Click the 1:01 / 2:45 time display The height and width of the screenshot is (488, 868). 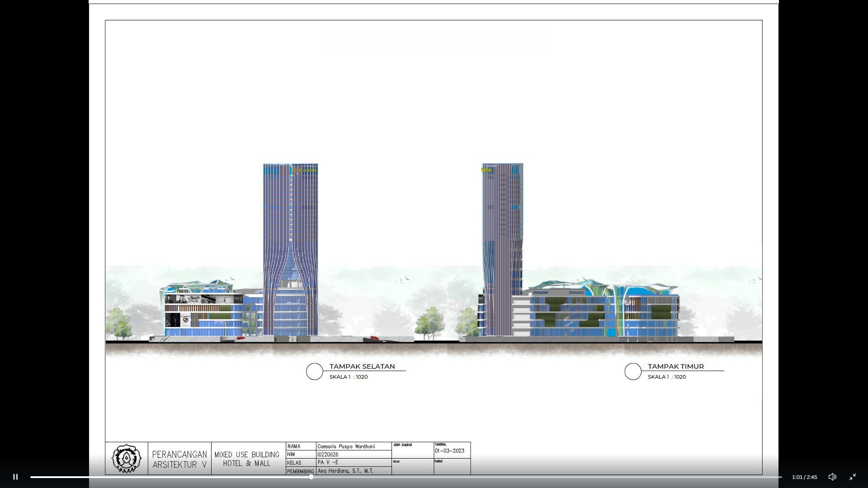click(804, 477)
